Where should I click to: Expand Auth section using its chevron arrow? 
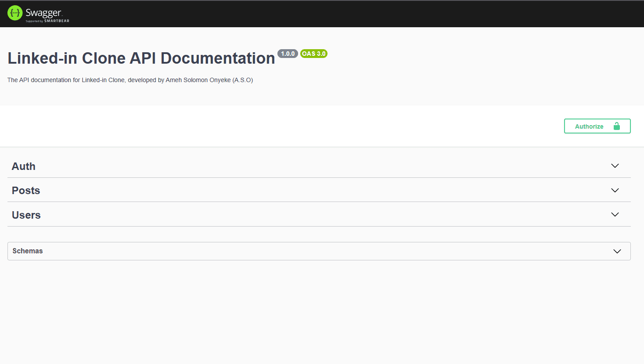615,166
